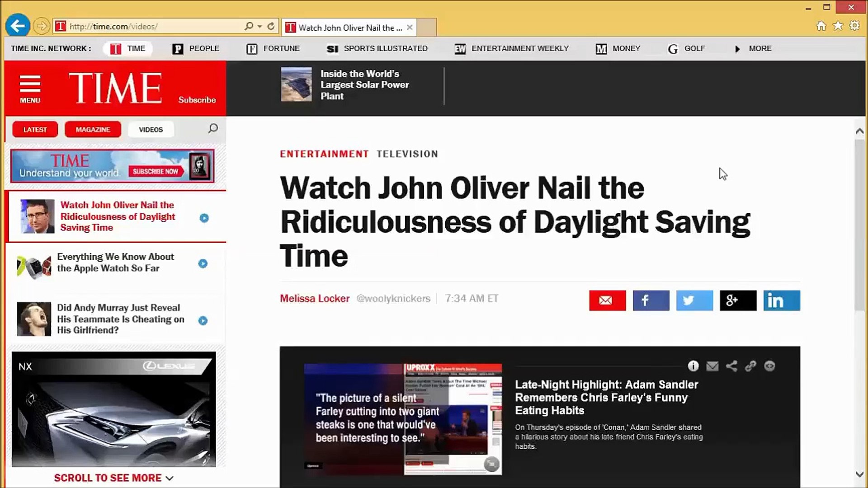This screenshot has width=868, height=488.
Task: Open browser favorites star
Action: pos(838,26)
